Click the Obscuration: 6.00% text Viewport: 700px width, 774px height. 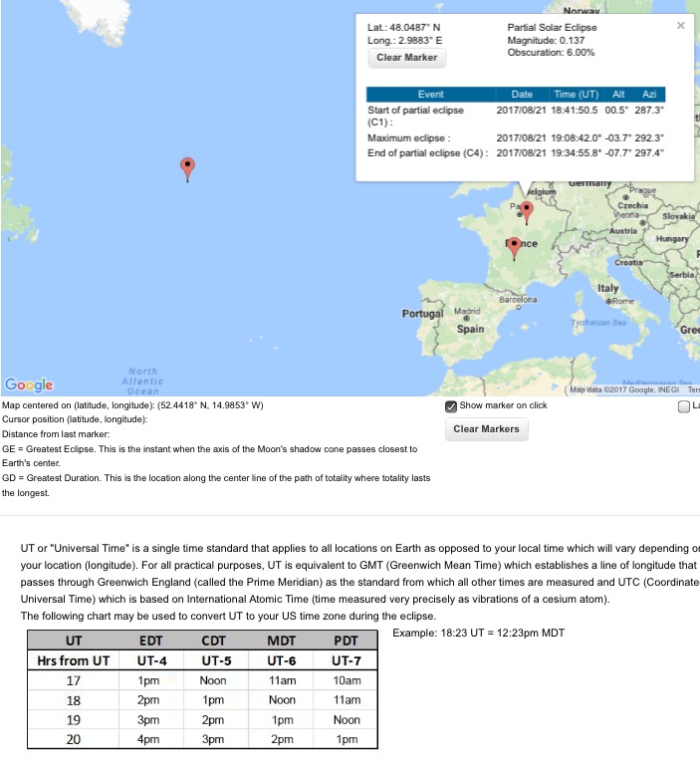551,53
